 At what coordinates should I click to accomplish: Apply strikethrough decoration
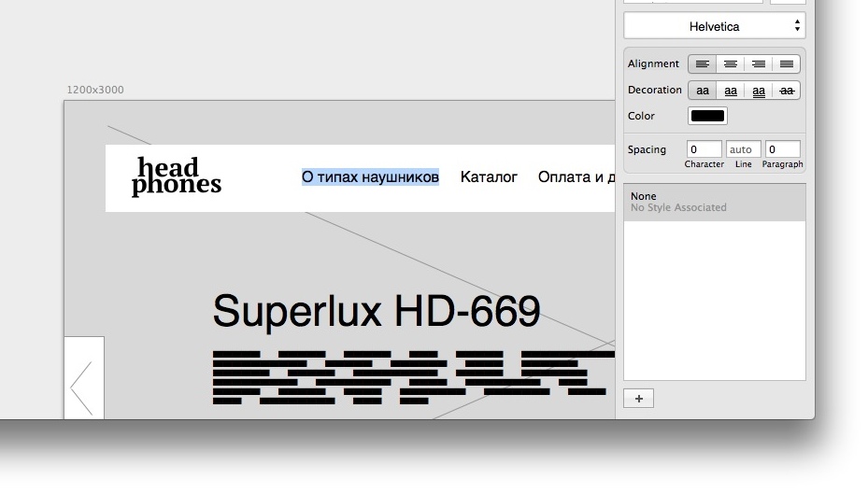click(x=786, y=91)
